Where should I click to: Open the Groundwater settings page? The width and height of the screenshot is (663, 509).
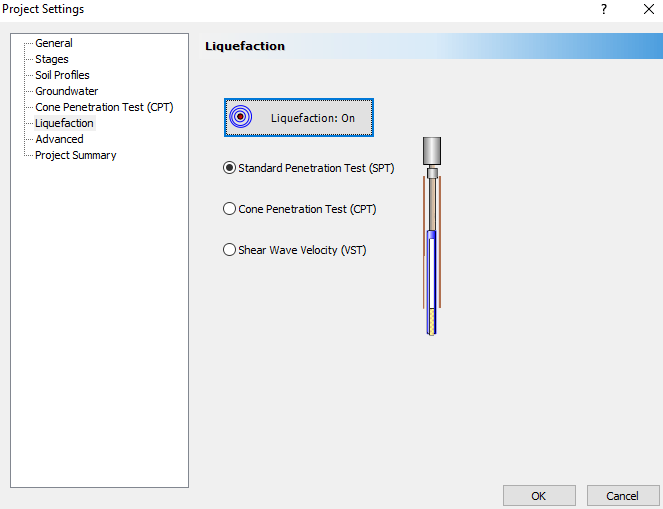pyautogui.click(x=66, y=92)
